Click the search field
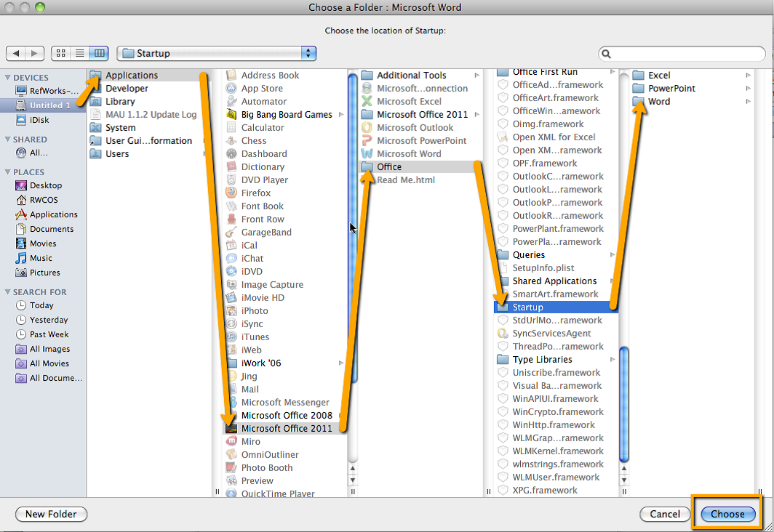 (x=682, y=54)
